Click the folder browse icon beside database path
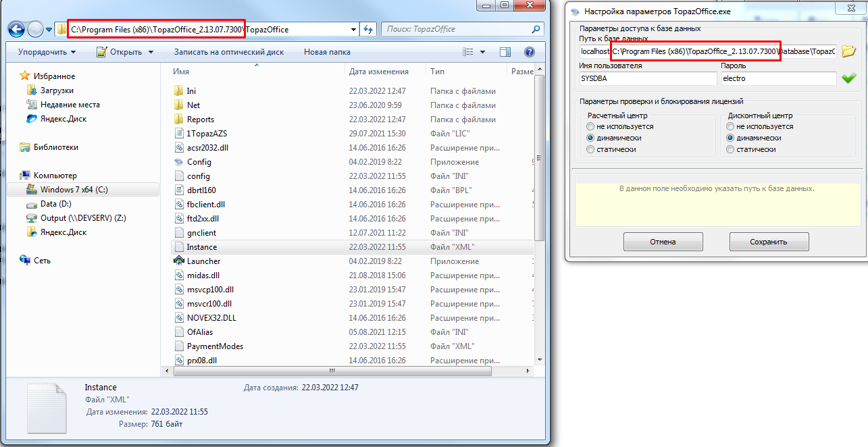Screen dimensions: 868x447 [848, 51]
